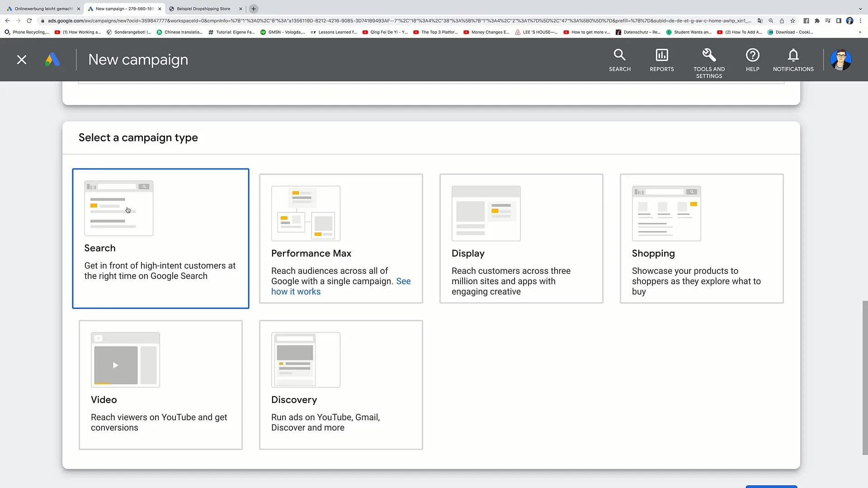Select the Shopping campaign type card
Screen dimensions: 868x488
702,239
